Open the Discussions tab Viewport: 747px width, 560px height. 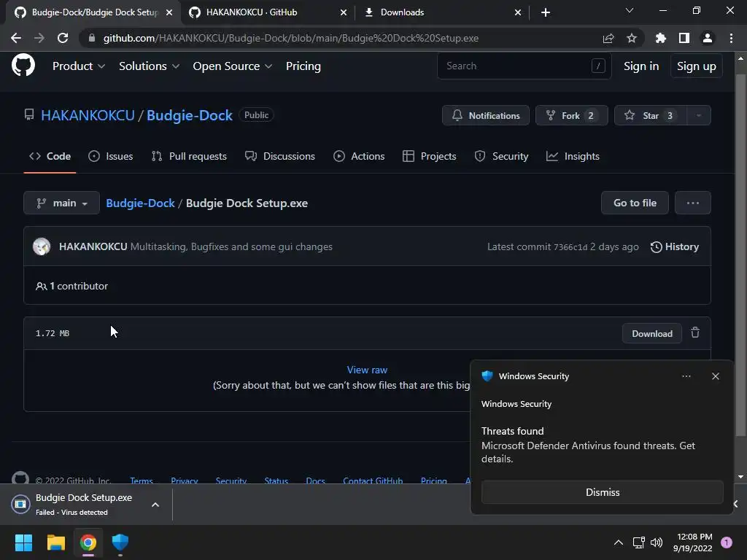point(280,156)
